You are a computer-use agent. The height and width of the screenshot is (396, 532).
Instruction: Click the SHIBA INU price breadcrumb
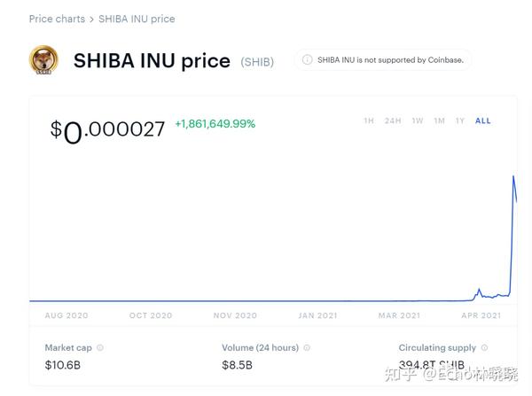click(137, 19)
